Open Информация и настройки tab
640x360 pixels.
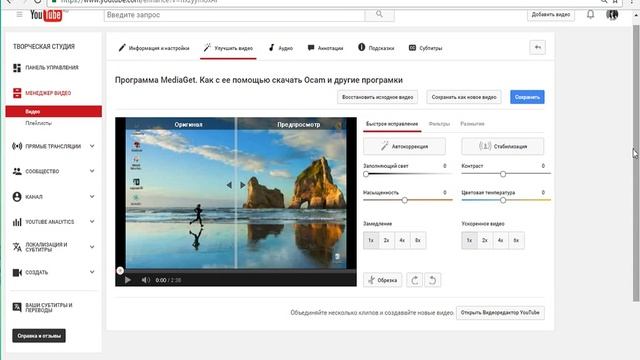(x=154, y=48)
